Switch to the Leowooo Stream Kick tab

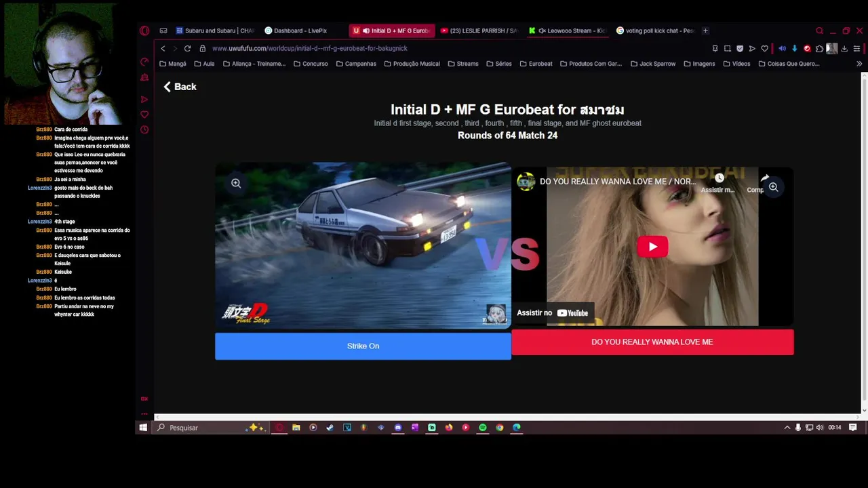pyautogui.click(x=567, y=30)
